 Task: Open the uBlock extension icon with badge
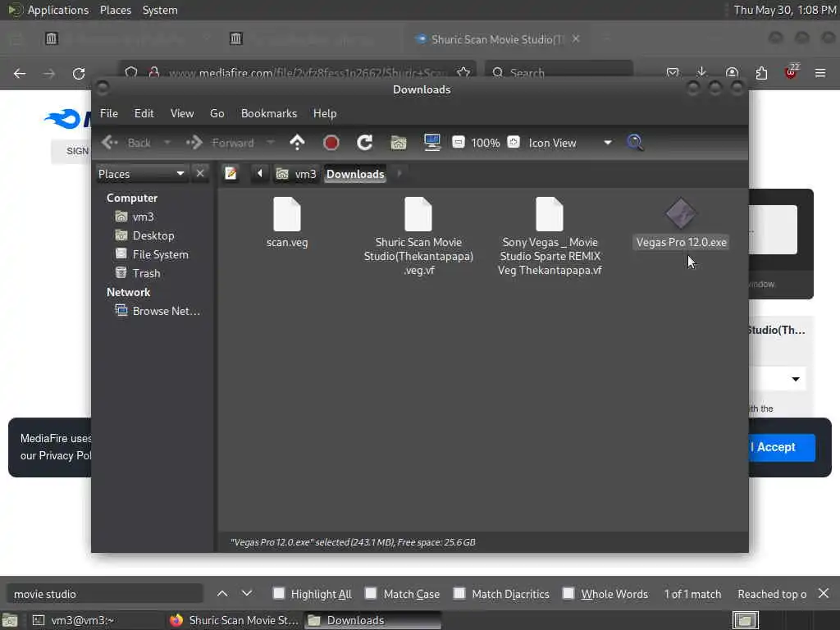tap(791, 72)
